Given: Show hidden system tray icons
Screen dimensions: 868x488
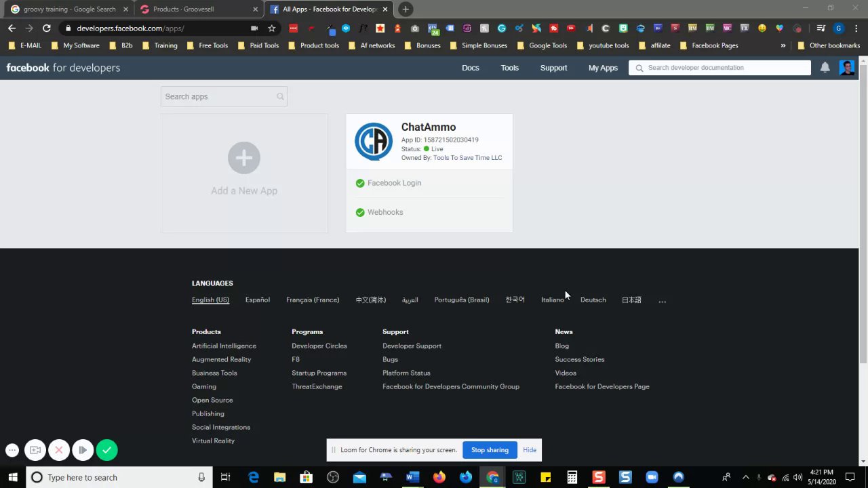Looking at the screenshot, I should pyautogui.click(x=746, y=477).
